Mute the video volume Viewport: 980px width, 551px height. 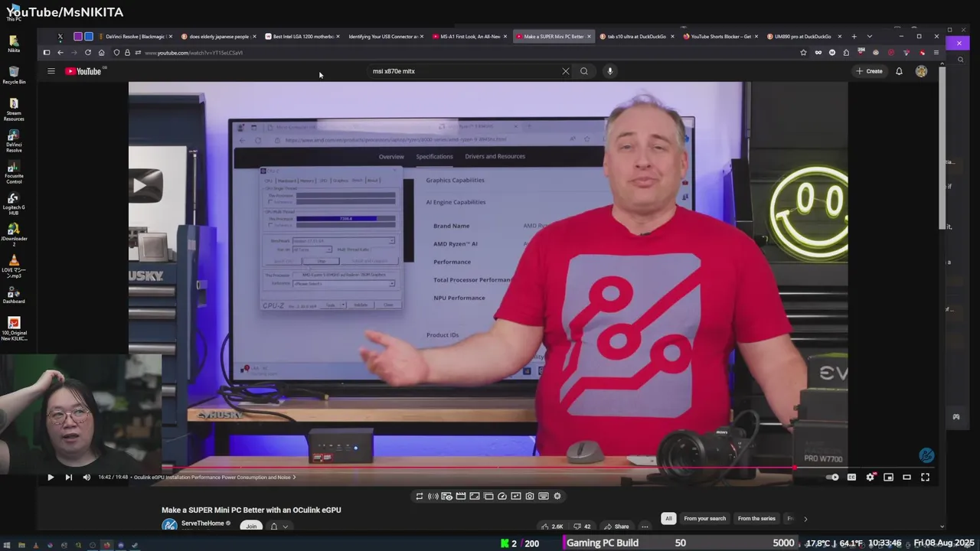click(x=87, y=478)
